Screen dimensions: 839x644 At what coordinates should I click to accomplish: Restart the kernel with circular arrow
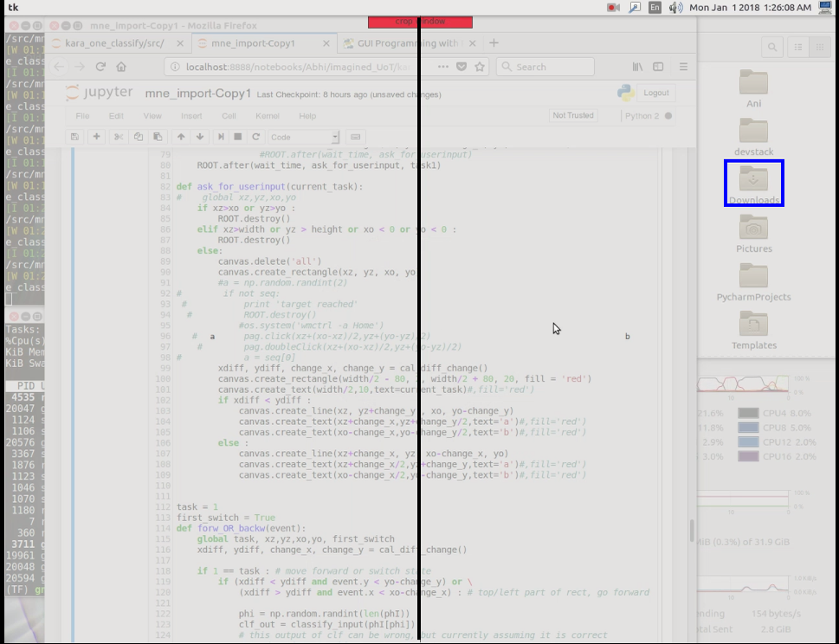click(x=255, y=137)
